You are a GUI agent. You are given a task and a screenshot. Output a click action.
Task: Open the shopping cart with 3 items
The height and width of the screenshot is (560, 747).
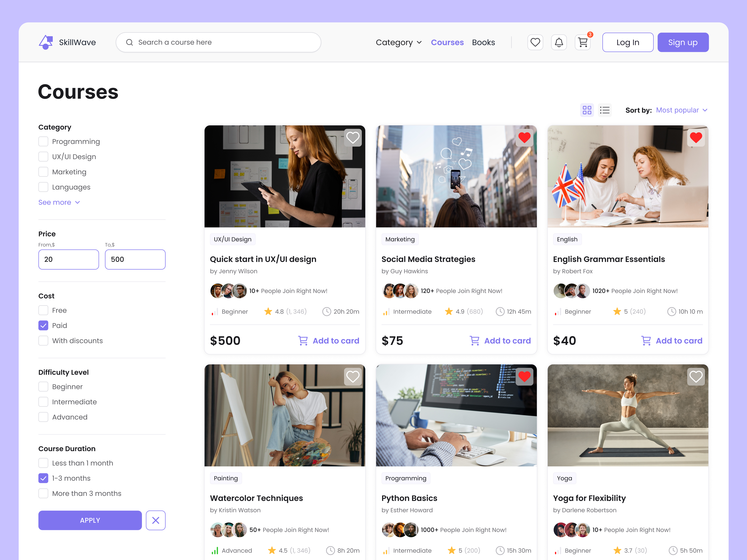pyautogui.click(x=583, y=42)
